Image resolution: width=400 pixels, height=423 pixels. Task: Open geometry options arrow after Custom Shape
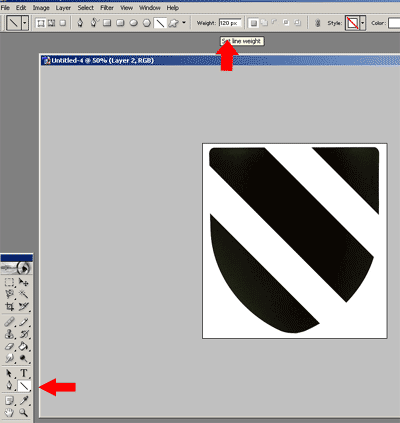click(184, 23)
